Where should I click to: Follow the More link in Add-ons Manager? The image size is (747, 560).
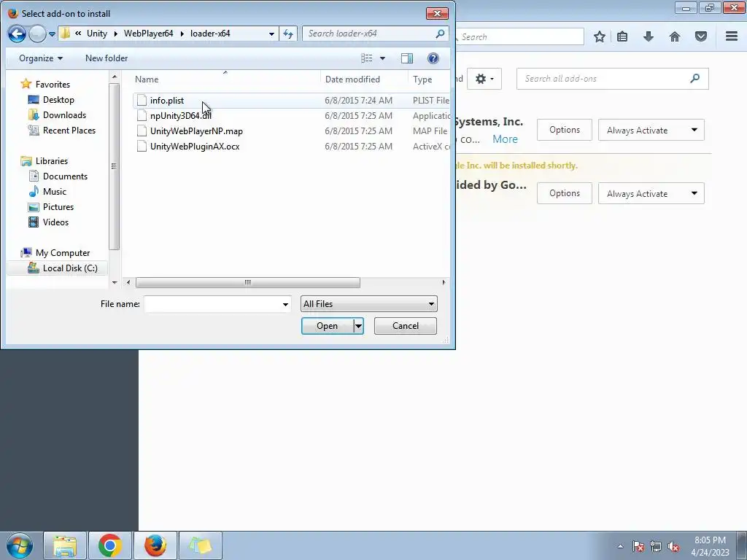coord(505,139)
